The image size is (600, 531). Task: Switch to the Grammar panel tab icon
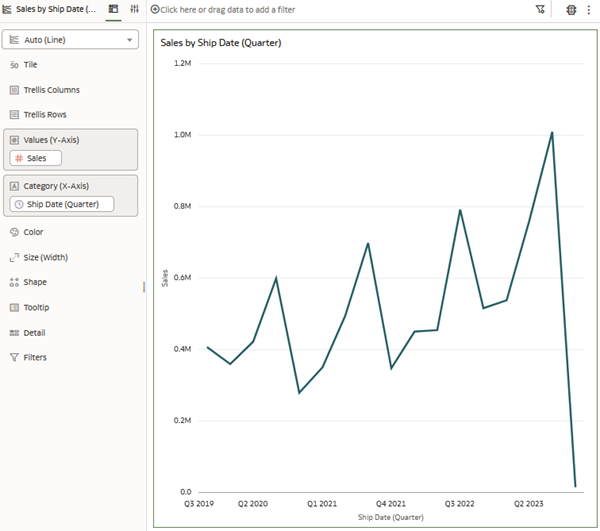[x=113, y=9]
